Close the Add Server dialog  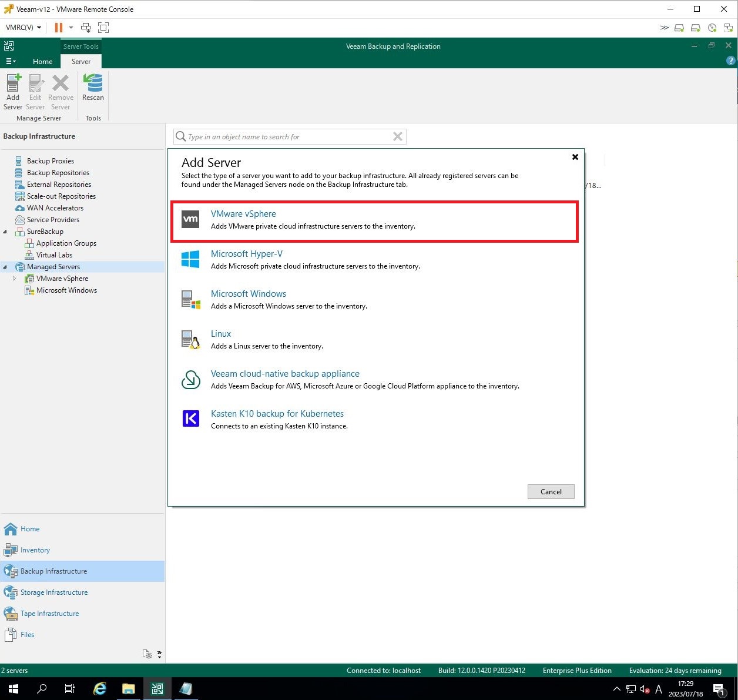[575, 157]
